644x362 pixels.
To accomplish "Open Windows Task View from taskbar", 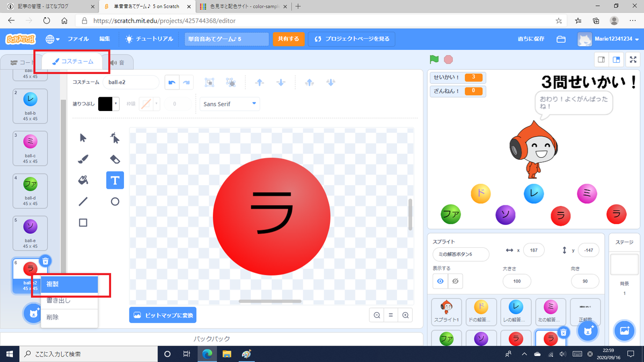I will point(186,354).
